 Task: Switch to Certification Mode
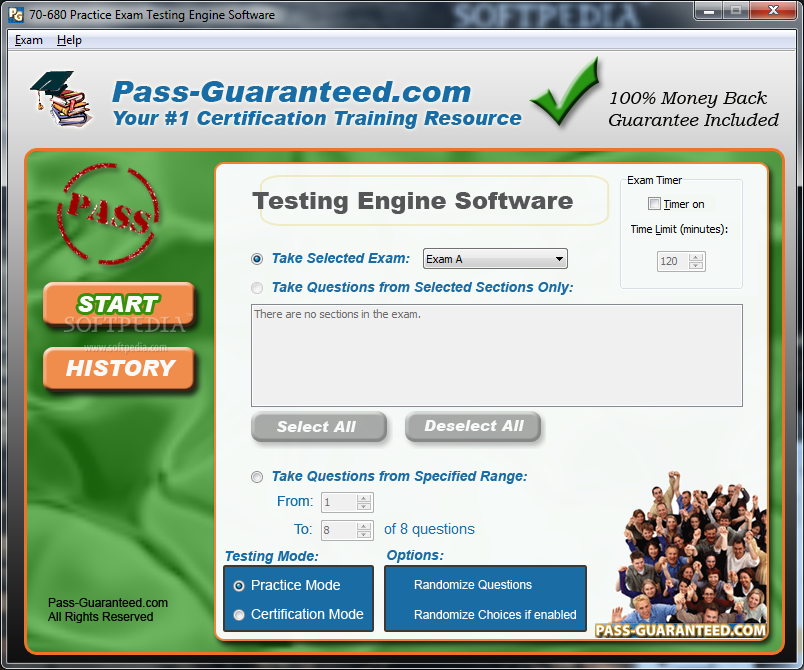click(x=239, y=615)
